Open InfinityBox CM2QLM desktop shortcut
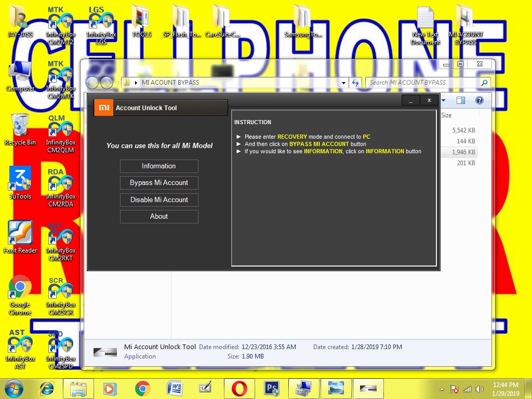532x399 pixels. [x=61, y=134]
